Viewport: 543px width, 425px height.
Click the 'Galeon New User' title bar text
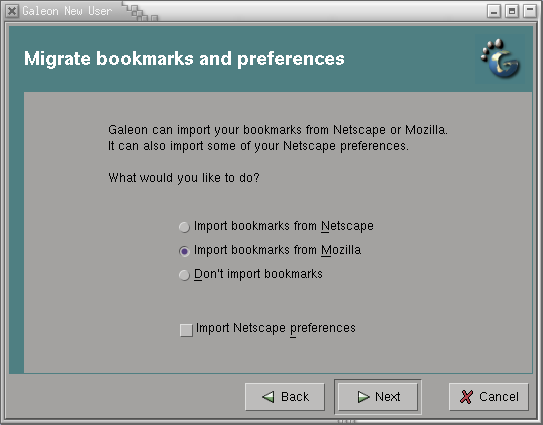click(67, 11)
